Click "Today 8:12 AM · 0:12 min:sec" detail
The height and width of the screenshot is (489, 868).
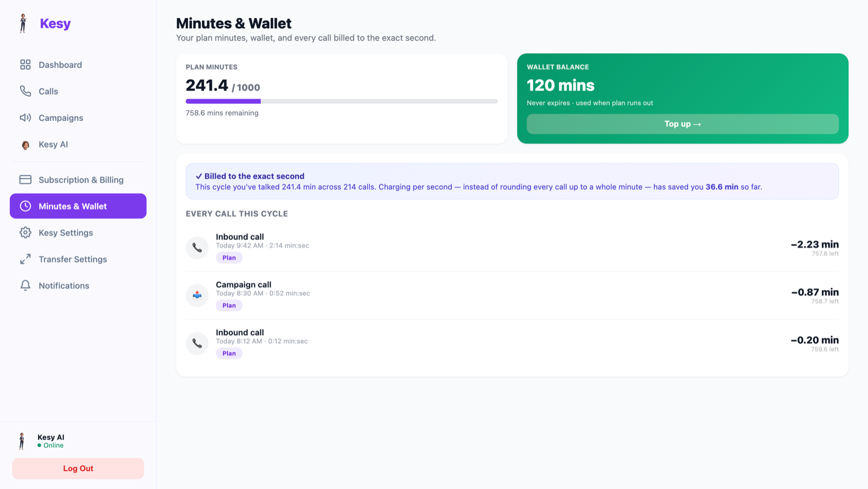pos(261,341)
